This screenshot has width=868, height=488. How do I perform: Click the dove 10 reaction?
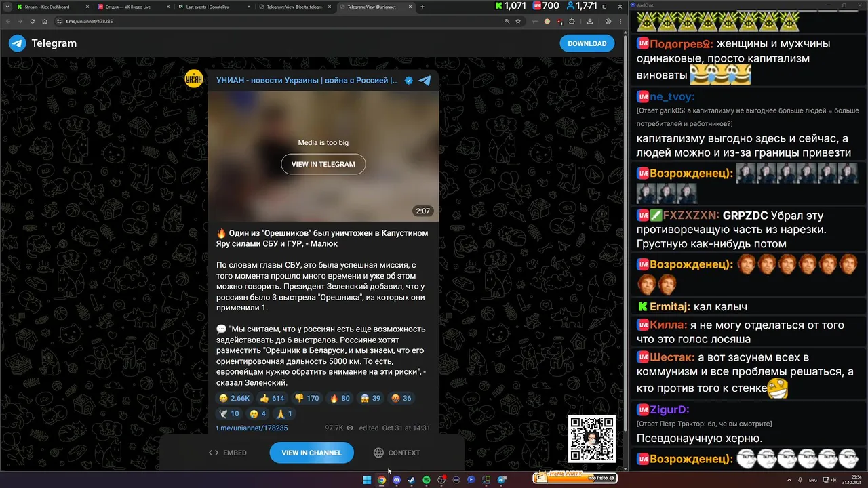pos(230,413)
